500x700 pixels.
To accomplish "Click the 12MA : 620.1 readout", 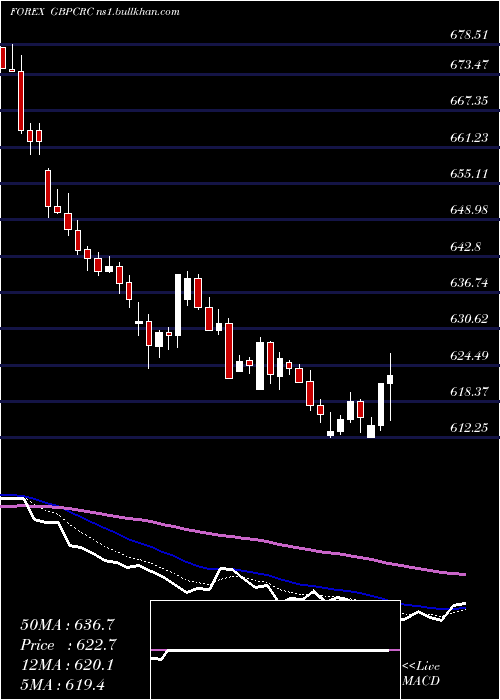I will (67, 665).
